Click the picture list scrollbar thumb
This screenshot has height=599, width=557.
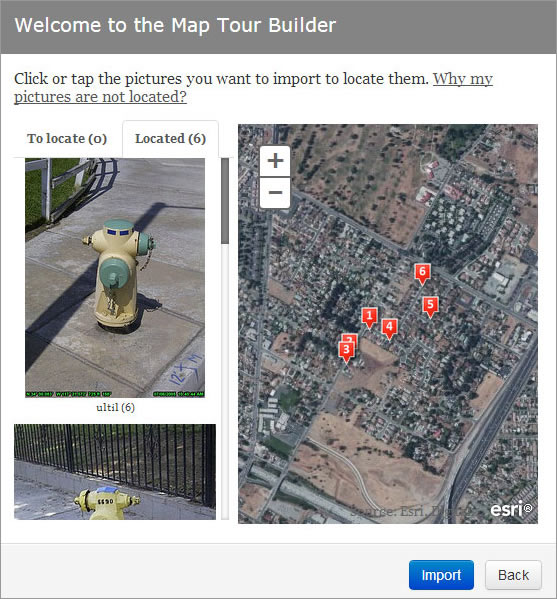coord(225,201)
